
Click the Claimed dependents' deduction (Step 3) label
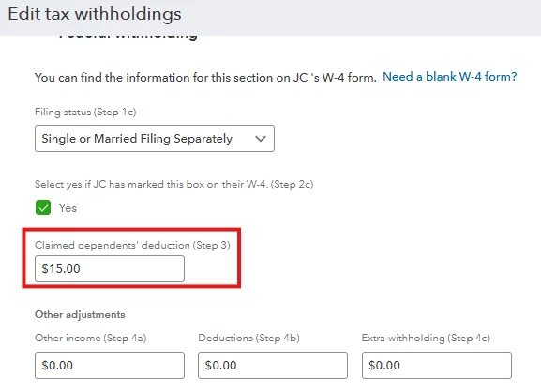pyautogui.click(x=132, y=245)
